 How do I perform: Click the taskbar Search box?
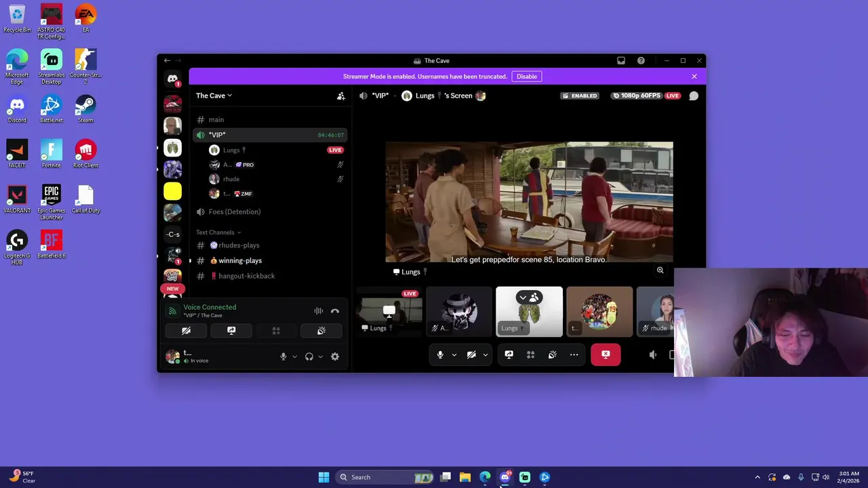tap(385, 477)
